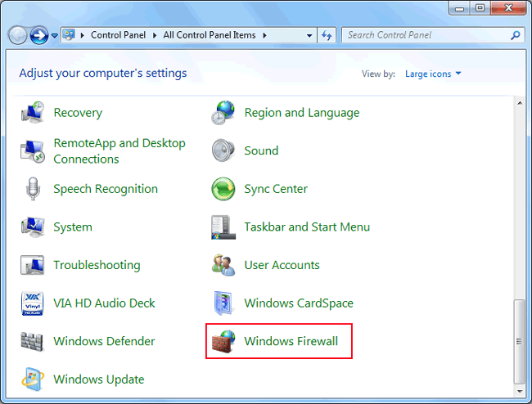This screenshot has height=404, width=532.
Task: Click the search magnifier icon
Action: (516, 35)
